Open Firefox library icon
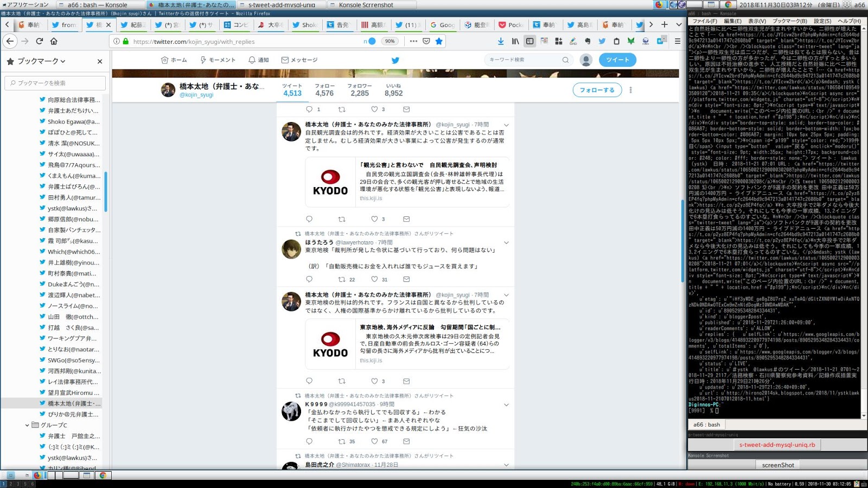Image resolution: width=868 pixels, height=488 pixels. [x=515, y=41]
